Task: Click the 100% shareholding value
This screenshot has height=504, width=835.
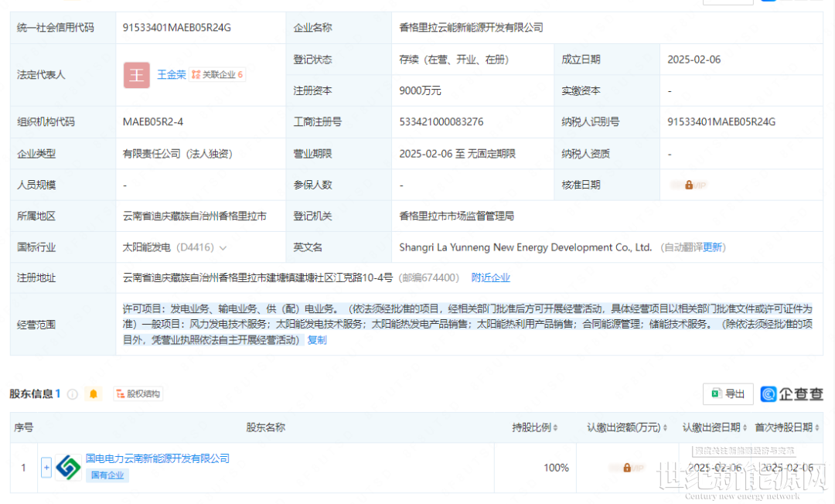Action: coord(556,468)
